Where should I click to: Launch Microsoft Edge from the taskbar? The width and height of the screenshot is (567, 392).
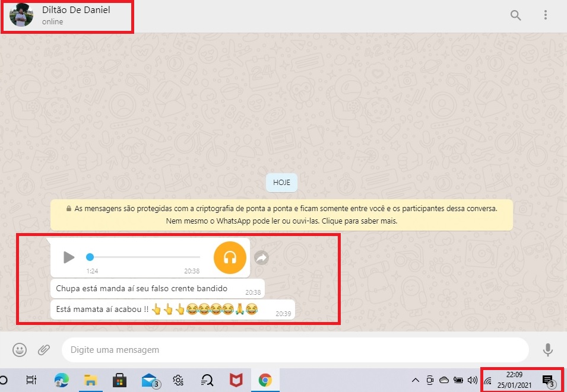pos(61,380)
